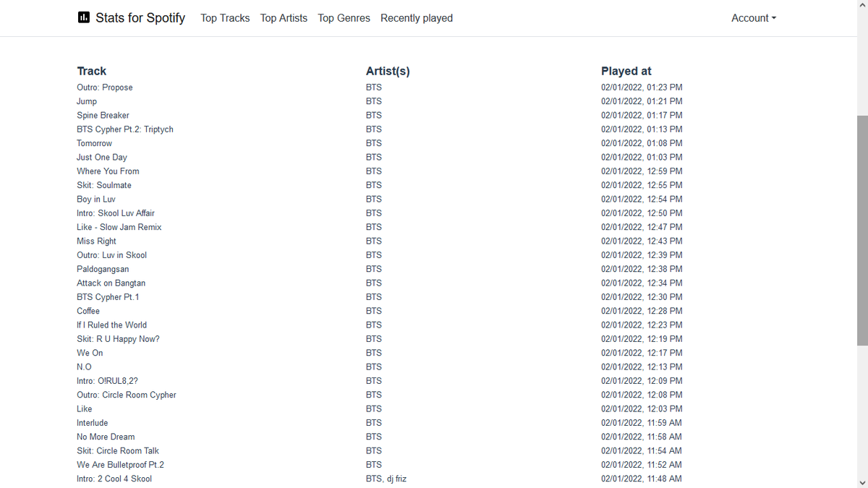This screenshot has width=868, height=488.
Task: Click the Played at column header
Action: click(x=626, y=71)
